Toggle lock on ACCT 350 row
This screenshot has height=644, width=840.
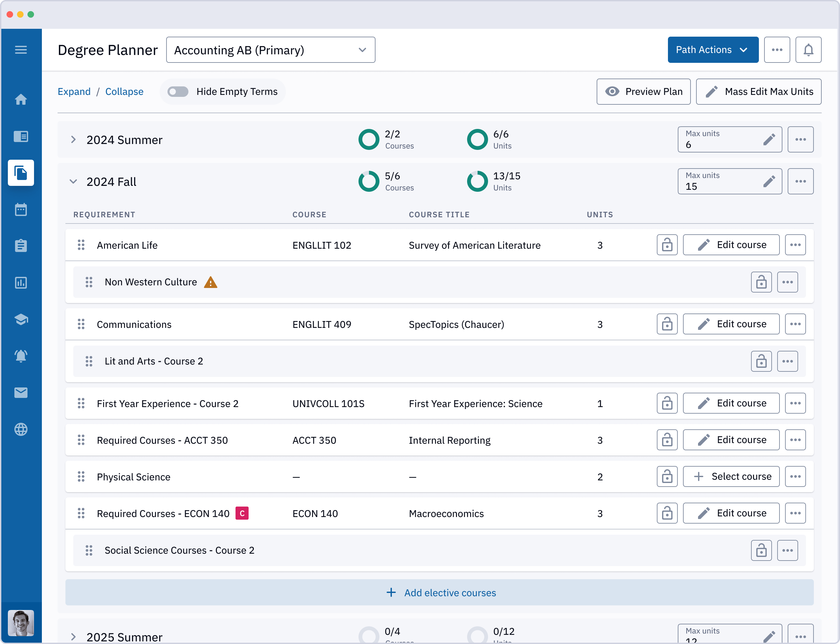pos(667,440)
